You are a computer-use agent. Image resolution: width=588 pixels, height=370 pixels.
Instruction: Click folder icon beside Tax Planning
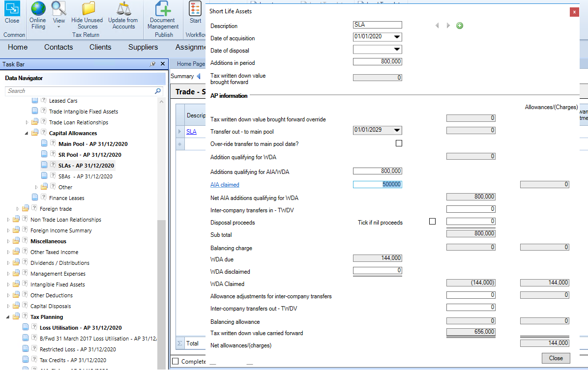pyautogui.click(x=16, y=316)
